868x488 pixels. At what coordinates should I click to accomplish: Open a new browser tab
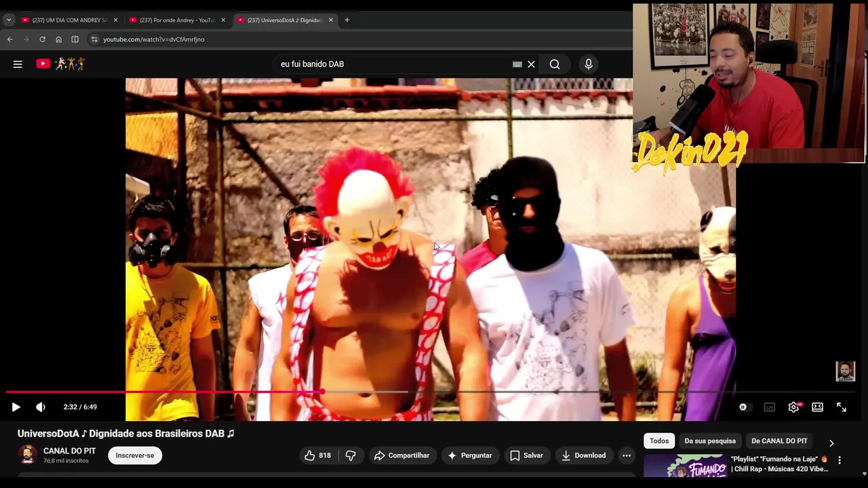pyautogui.click(x=347, y=20)
